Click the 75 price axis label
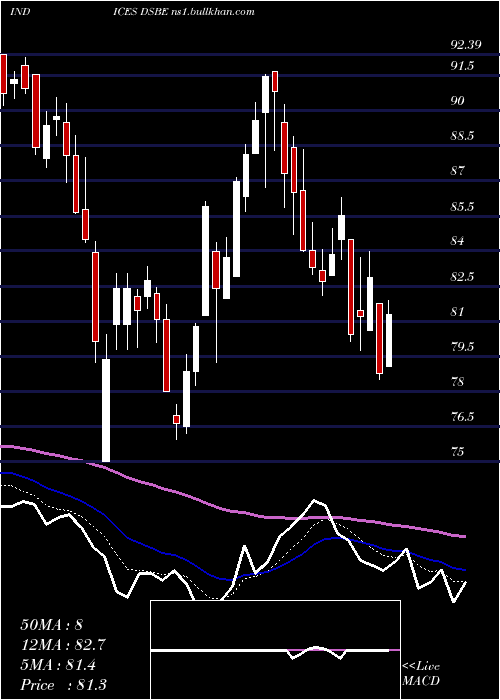 click(x=457, y=452)
